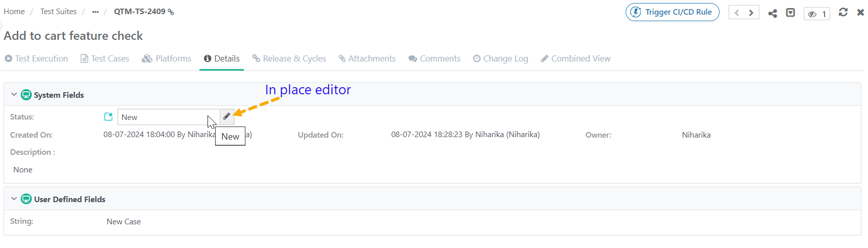Refresh the test suite details

[843, 12]
